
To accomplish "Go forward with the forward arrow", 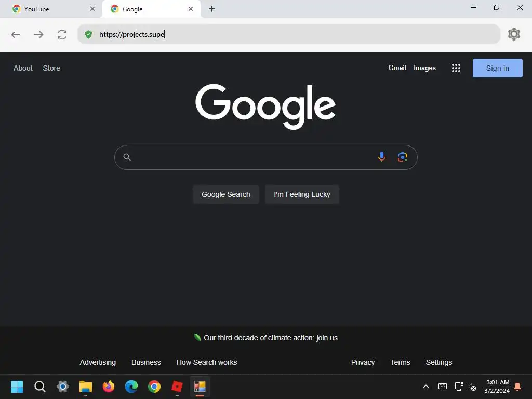I will coord(38,35).
